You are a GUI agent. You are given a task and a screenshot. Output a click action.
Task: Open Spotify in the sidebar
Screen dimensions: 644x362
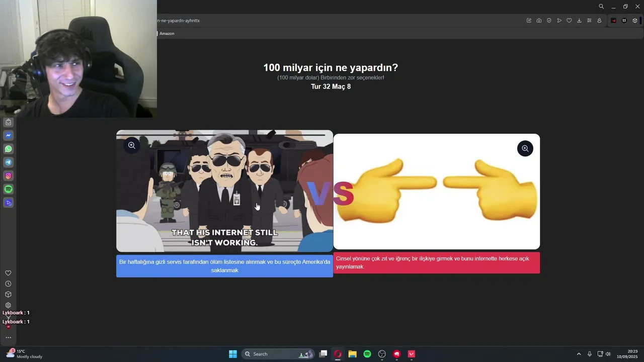[8, 189]
